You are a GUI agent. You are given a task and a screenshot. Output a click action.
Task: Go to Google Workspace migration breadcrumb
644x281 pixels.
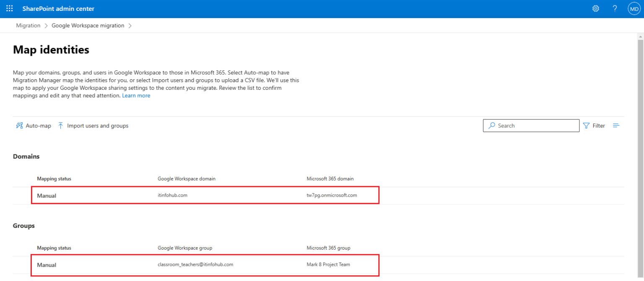pos(88,25)
